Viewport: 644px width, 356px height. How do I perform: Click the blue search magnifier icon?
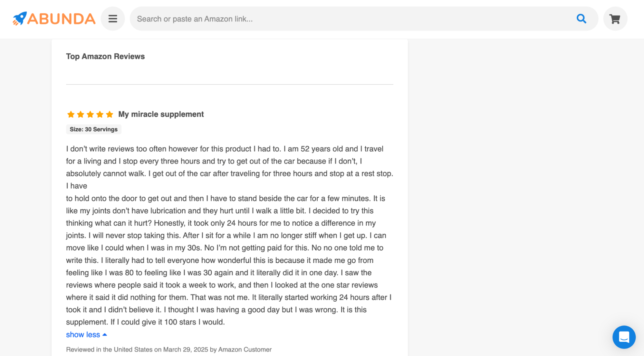click(581, 19)
